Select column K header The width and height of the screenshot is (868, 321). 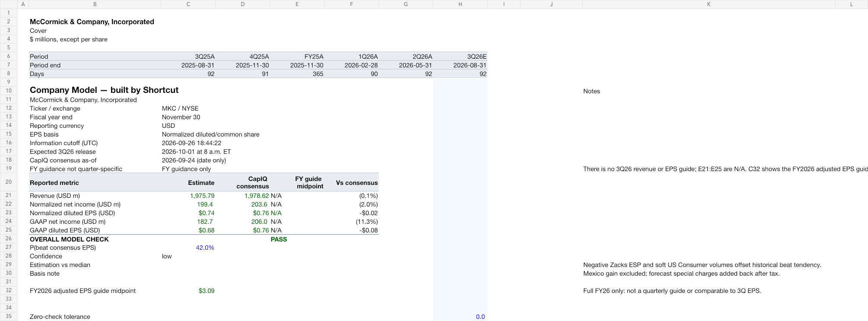[708, 4]
